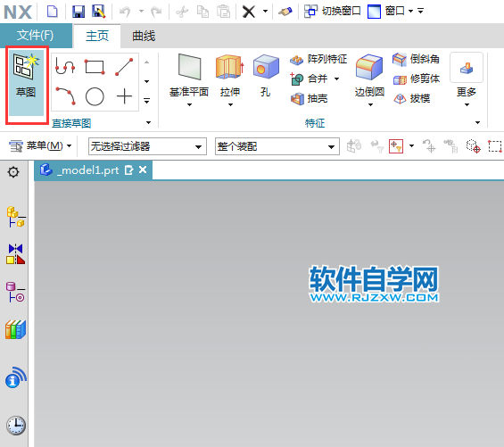Expand the Extrude dropdown arrow
Image resolution: width=504 pixels, height=447 pixels.
point(230,105)
